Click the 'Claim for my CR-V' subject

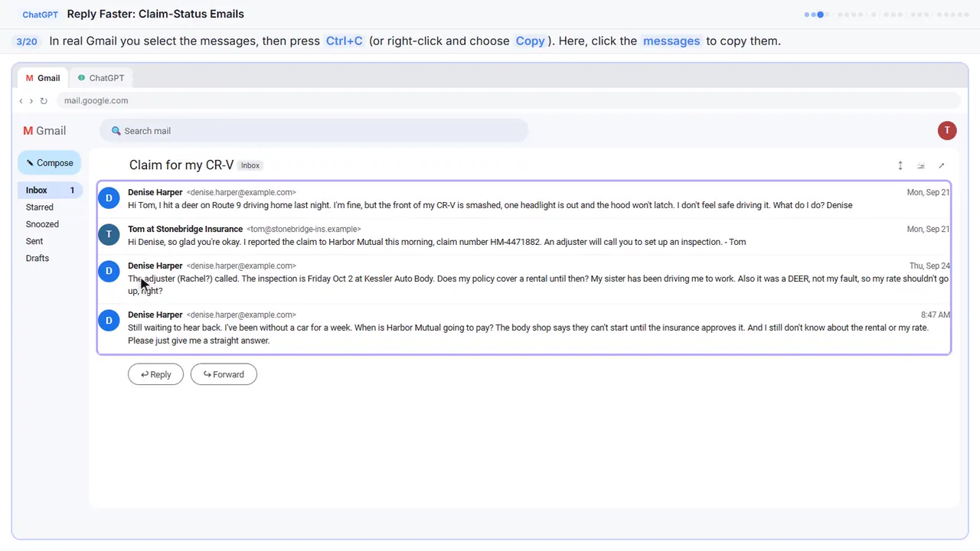coord(181,165)
